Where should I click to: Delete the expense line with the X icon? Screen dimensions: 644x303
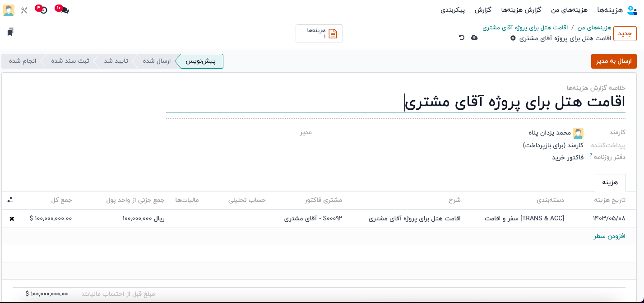(x=12, y=219)
